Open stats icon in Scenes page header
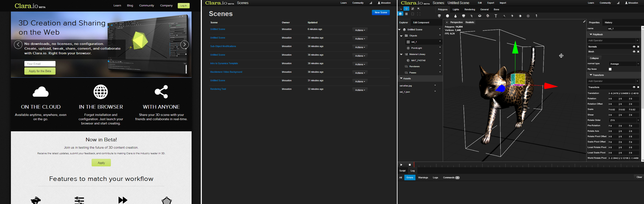Image resolution: width=644 pixels, height=204 pixels. pos(371,3)
